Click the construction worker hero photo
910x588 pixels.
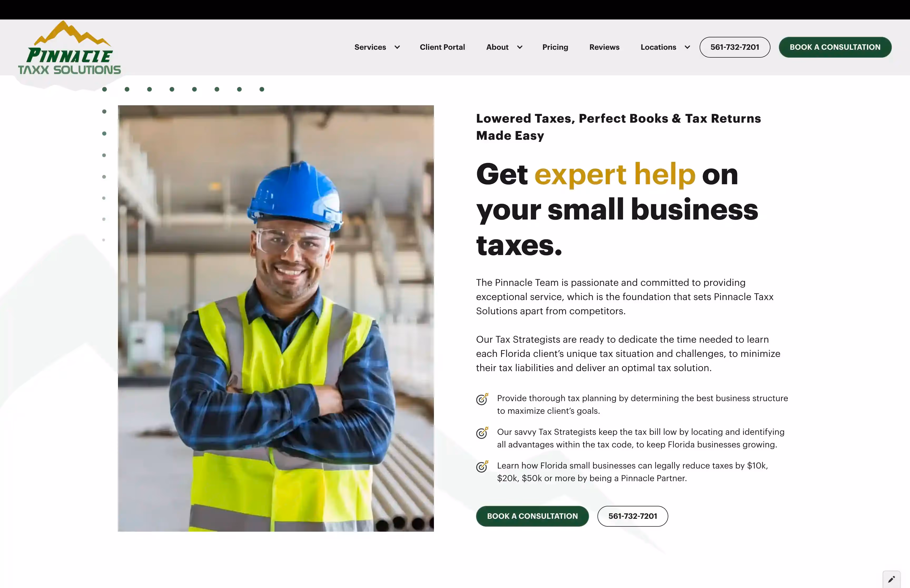(x=276, y=318)
